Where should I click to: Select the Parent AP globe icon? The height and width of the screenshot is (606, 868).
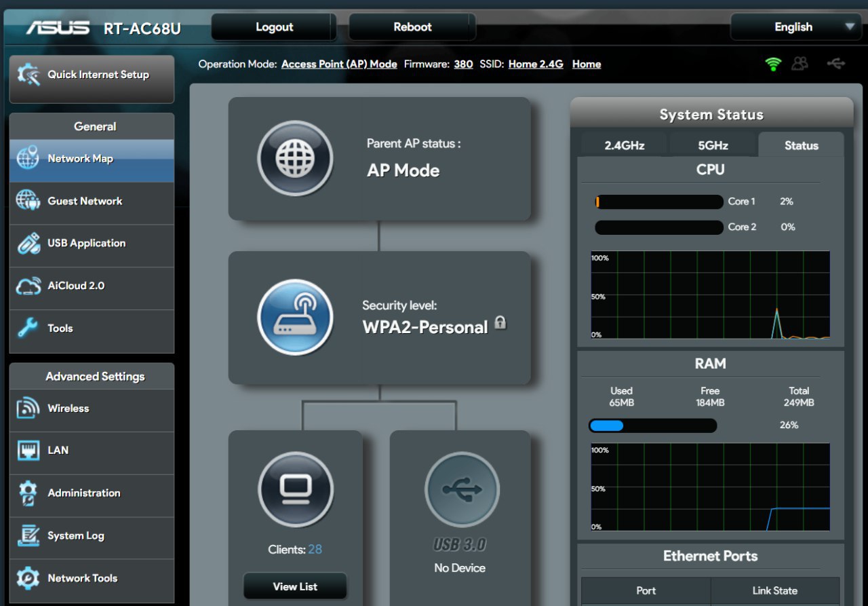[x=295, y=158]
